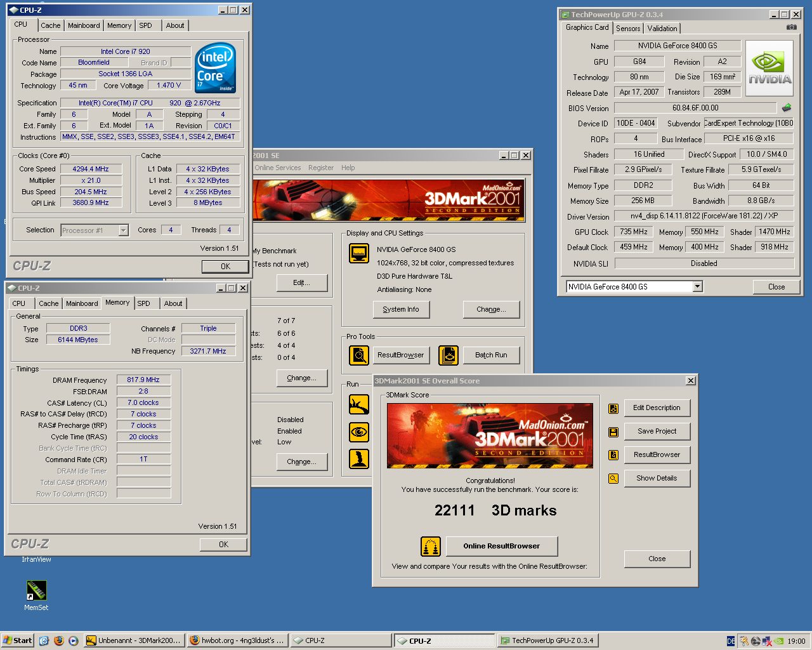This screenshot has width=812, height=650.
Task: Open the MemSet desktop shortcut icon
Action: pyautogui.click(x=36, y=590)
